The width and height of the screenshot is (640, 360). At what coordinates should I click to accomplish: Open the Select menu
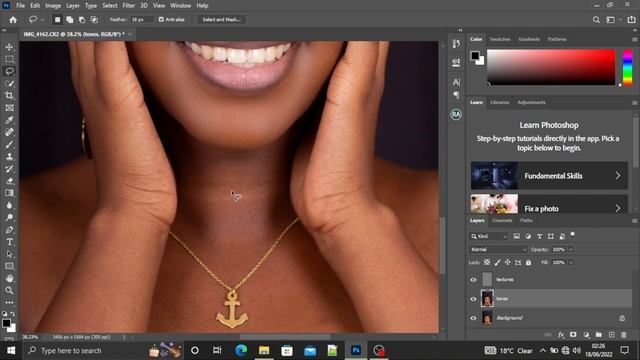(109, 6)
